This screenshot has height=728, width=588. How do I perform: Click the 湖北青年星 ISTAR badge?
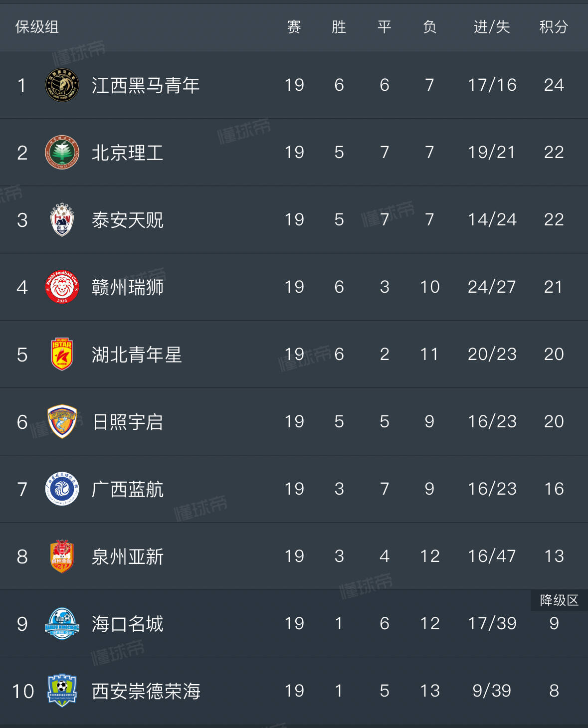61,354
